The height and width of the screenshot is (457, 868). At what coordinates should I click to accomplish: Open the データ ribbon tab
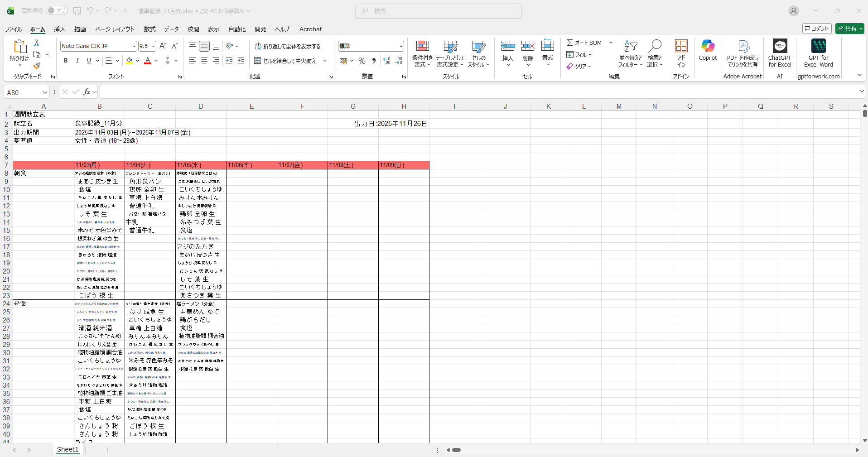(x=171, y=29)
